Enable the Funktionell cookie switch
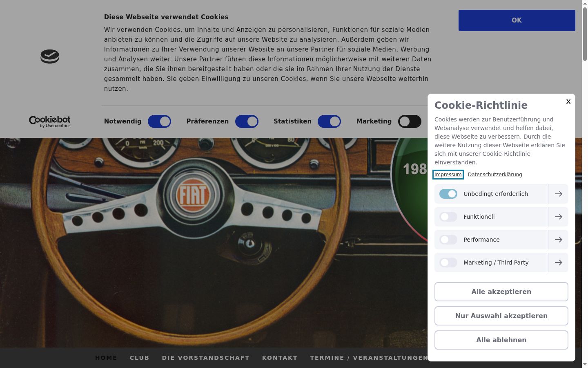The height and width of the screenshot is (368, 588). pyautogui.click(x=448, y=217)
